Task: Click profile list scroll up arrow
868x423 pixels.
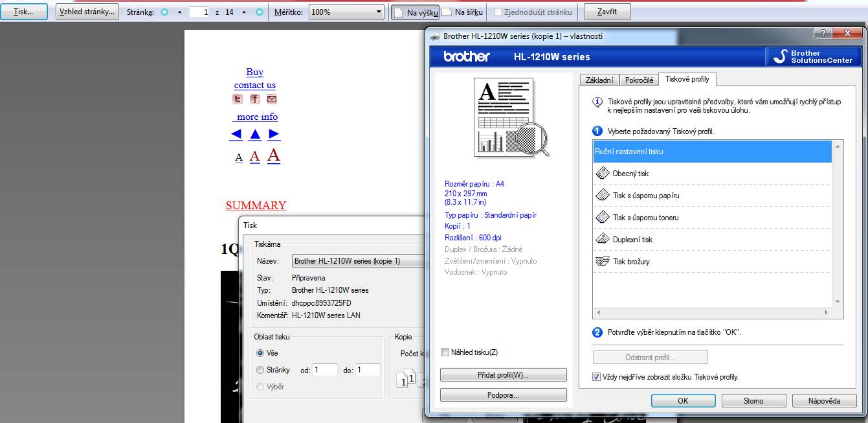Action: [838, 146]
